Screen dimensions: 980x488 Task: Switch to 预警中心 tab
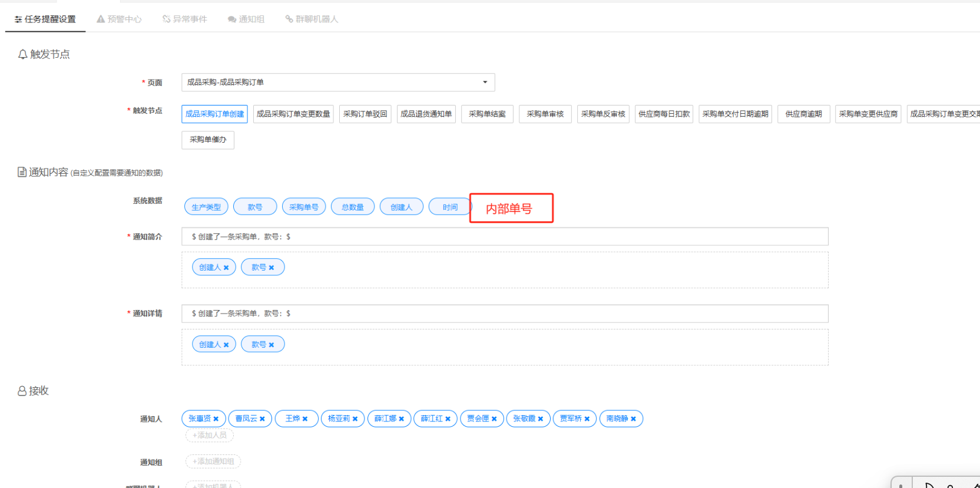[120, 19]
